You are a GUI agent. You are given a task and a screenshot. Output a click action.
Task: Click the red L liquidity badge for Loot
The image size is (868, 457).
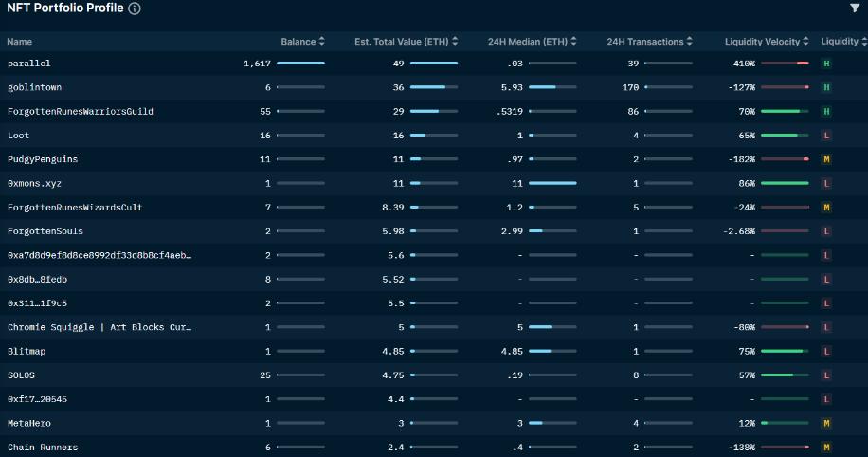(827, 136)
